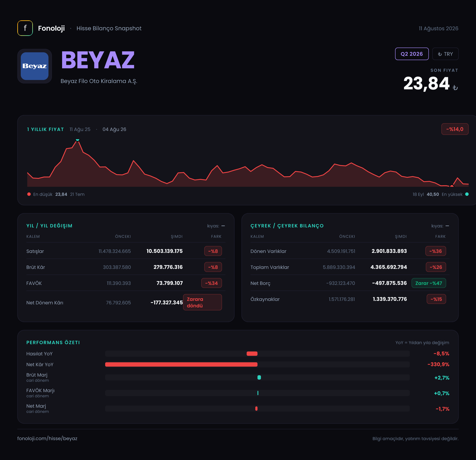The width and height of the screenshot is (476, 460).
Task: Click the Brüt Kâr value 279.776.316
Action: 168,267
